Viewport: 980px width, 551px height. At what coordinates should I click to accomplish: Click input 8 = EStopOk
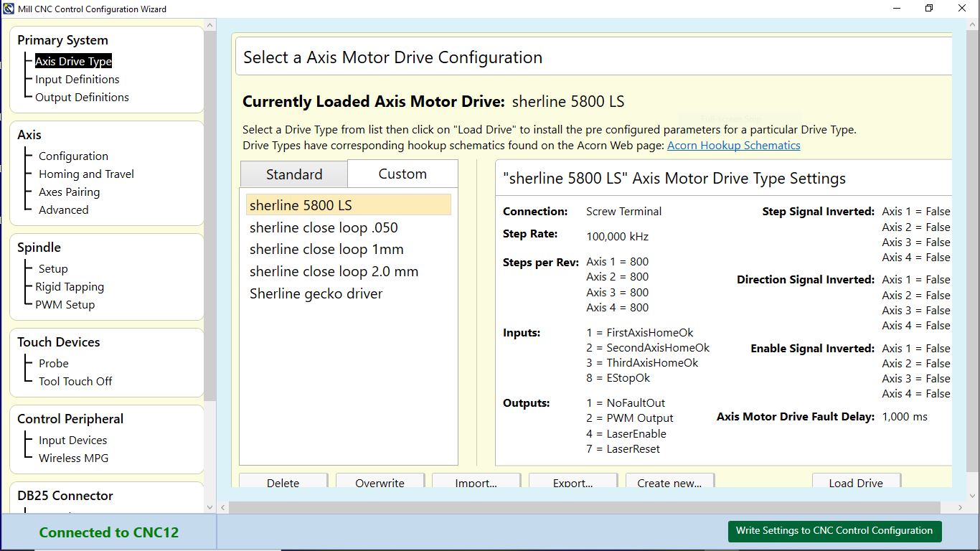tap(618, 378)
